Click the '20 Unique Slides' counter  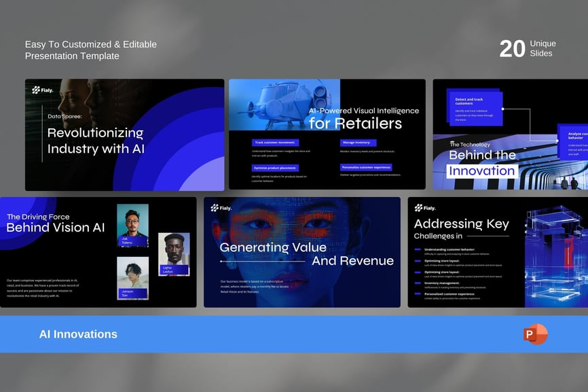527,48
